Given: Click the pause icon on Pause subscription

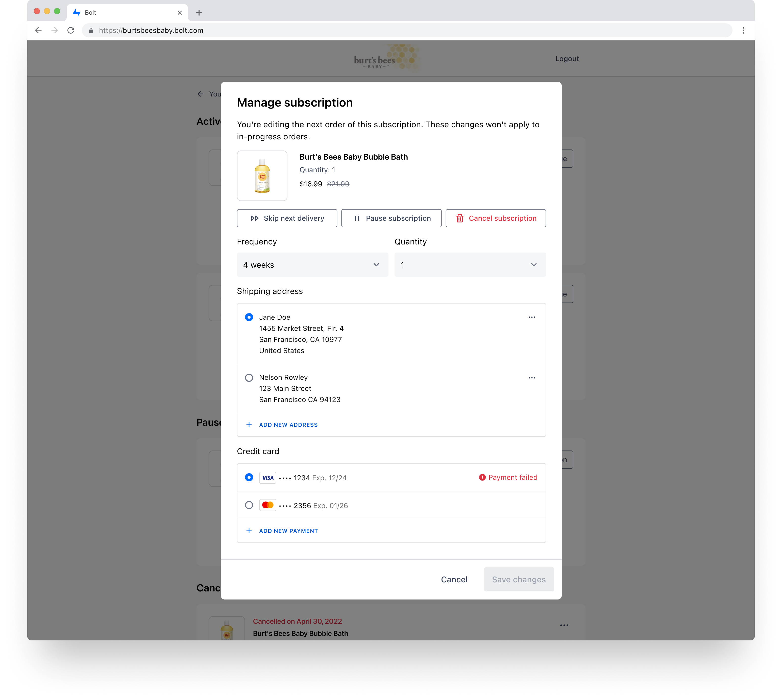Looking at the screenshot, I should [x=357, y=218].
